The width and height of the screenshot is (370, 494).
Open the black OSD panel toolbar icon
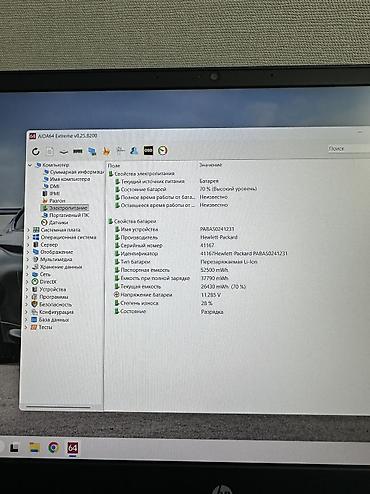click(148, 151)
